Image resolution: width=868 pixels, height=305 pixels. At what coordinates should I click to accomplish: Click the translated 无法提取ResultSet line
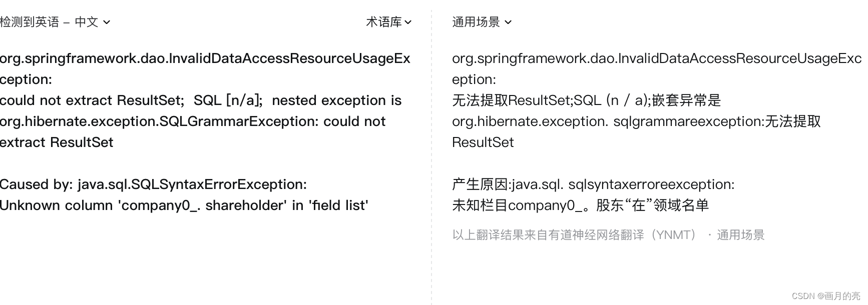pos(586,100)
